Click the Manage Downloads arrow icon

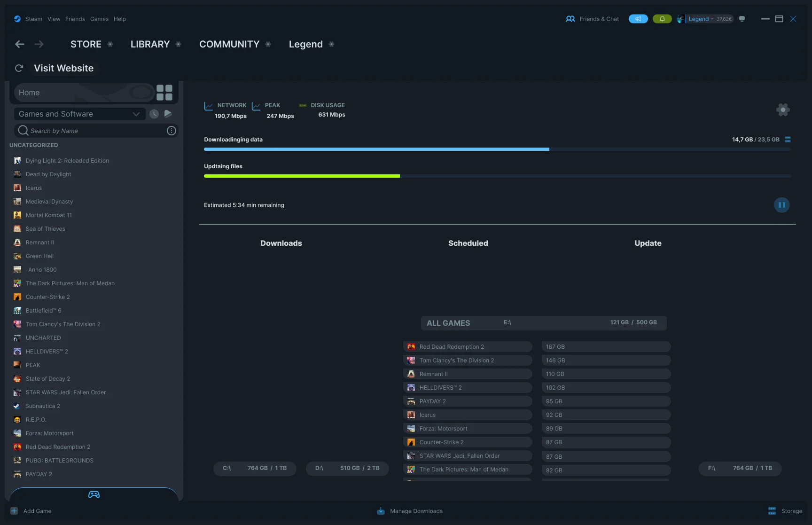[381, 511]
